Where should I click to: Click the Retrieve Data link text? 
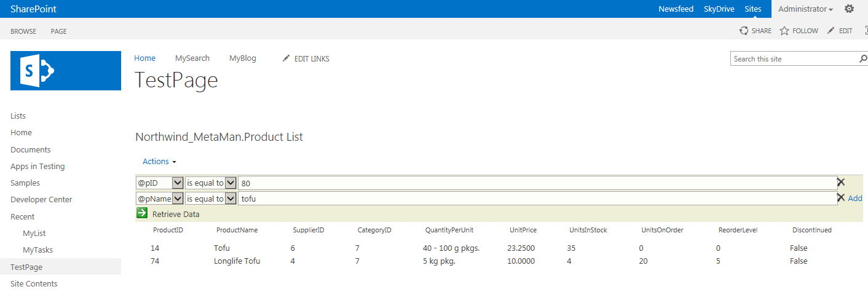(x=176, y=215)
